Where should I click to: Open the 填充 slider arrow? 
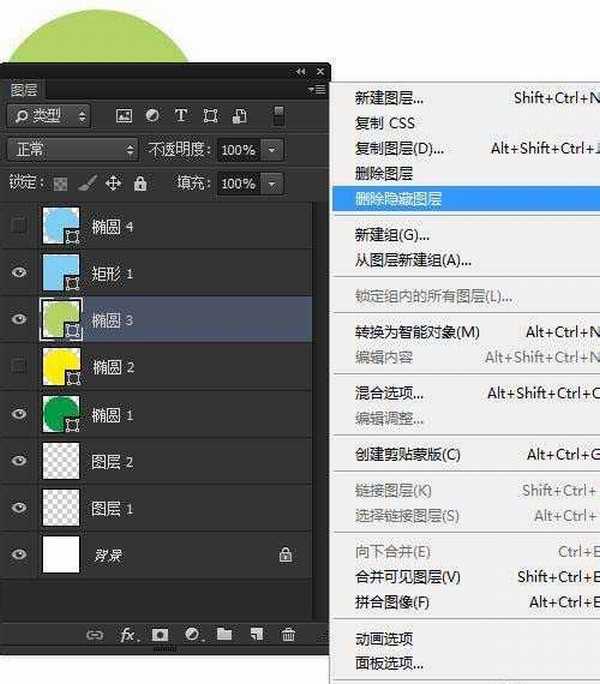coord(272,184)
